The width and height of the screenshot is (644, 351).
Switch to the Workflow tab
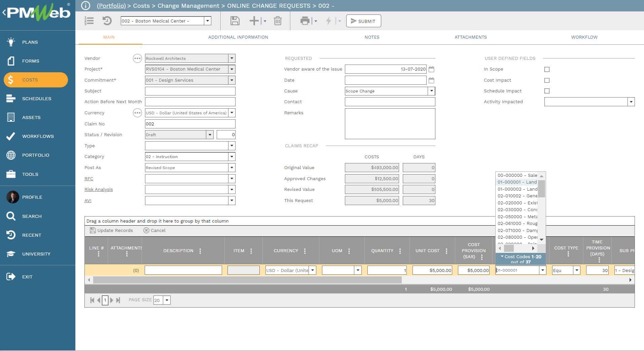(x=584, y=37)
